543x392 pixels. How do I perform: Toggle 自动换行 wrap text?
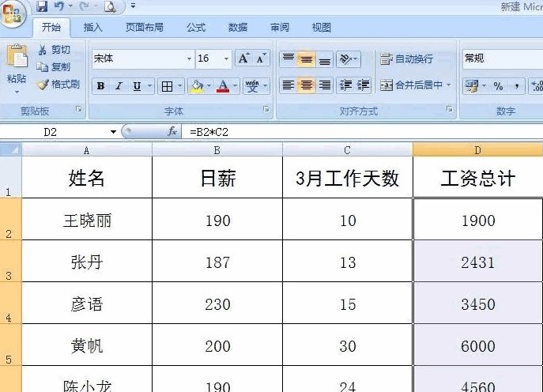click(x=406, y=58)
